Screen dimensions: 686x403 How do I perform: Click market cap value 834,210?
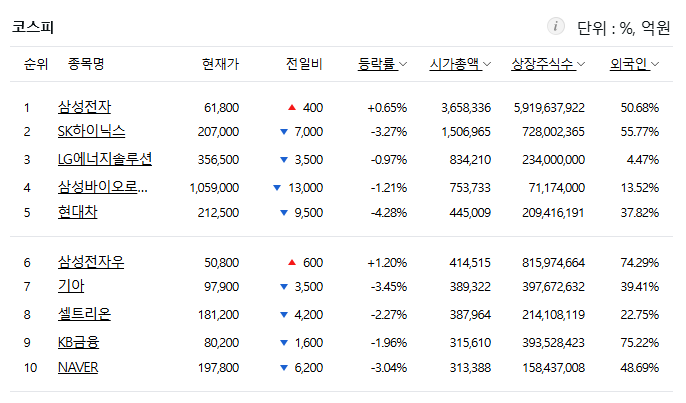click(x=470, y=160)
